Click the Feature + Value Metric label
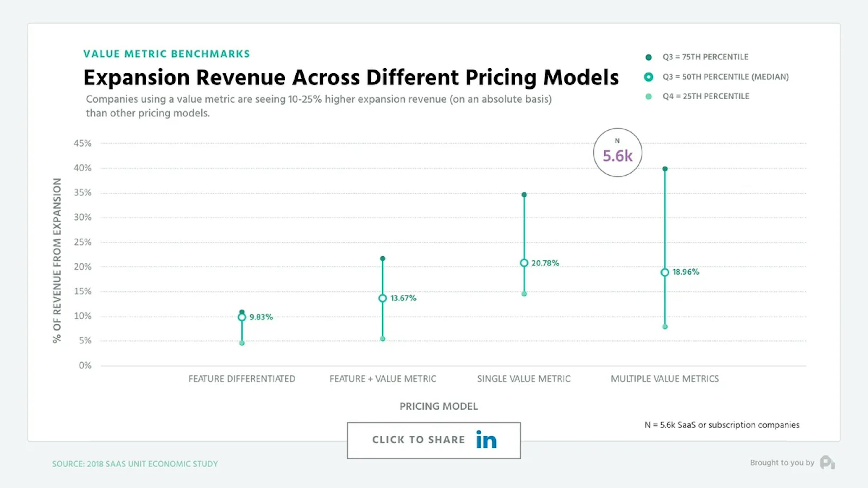 [x=383, y=379]
